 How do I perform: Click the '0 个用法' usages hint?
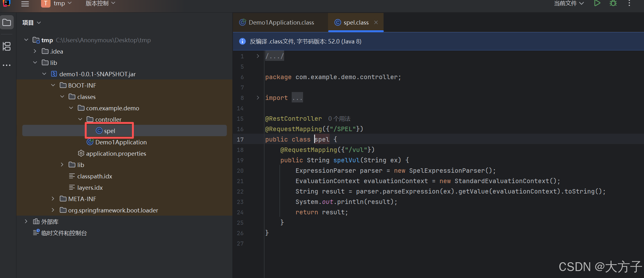click(x=339, y=119)
